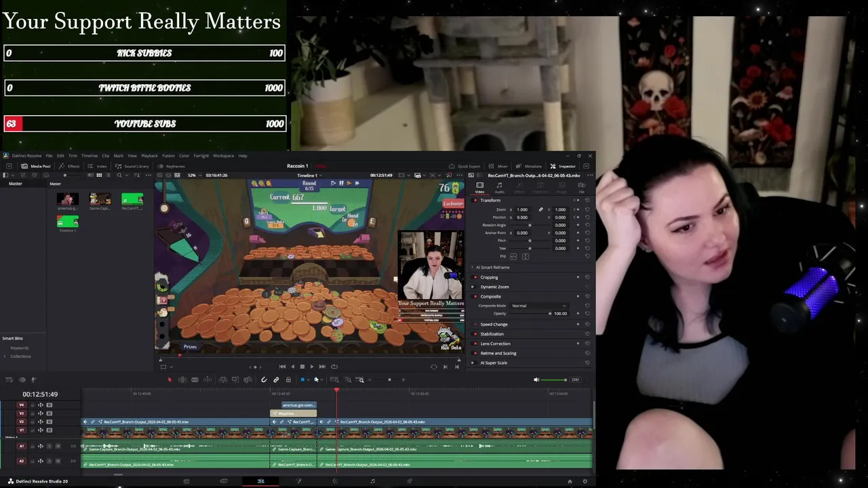Open media pool search magnifier
Viewport: 868px width, 488px height.
(x=119, y=176)
